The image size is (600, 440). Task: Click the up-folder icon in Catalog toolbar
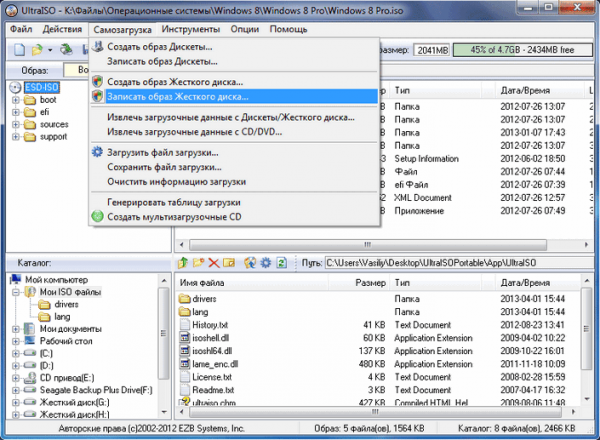pos(183,263)
